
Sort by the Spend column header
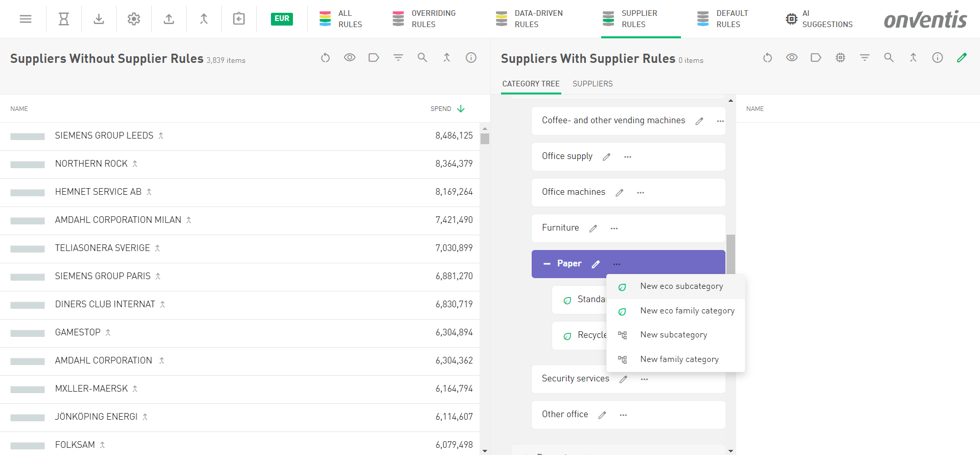(x=441, y=109)
